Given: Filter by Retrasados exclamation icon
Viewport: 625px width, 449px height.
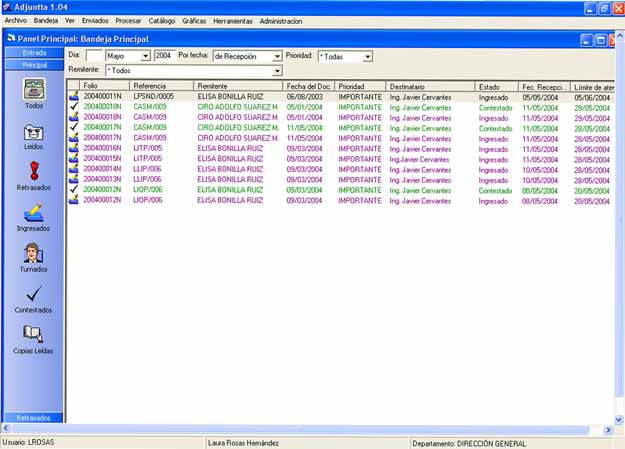Looking at the screenshot, I should tap(34, 171).
